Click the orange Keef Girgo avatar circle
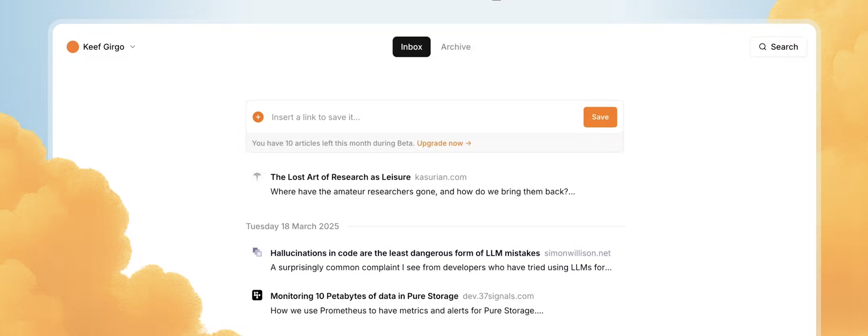Screen dimensions: 868x336 coord(73,47)
